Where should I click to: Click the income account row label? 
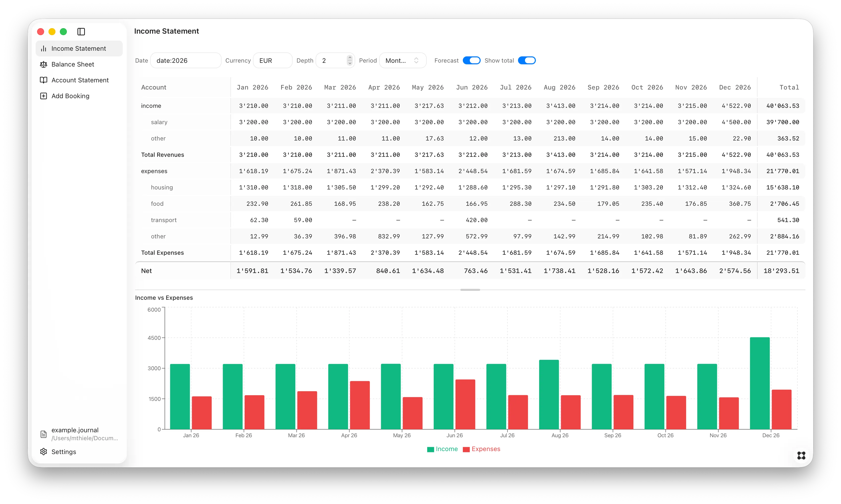pos(151,106)
